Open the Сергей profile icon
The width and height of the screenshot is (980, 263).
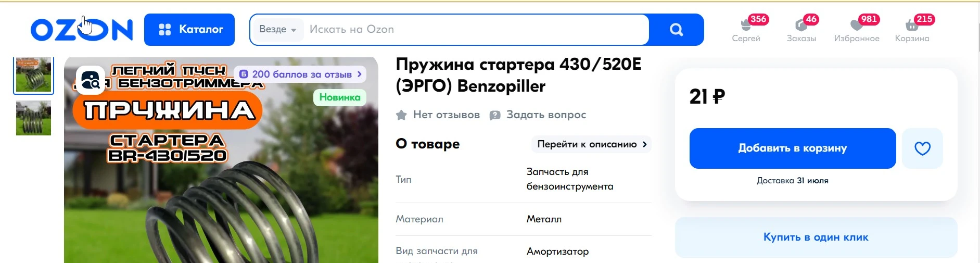click(746, 30)
